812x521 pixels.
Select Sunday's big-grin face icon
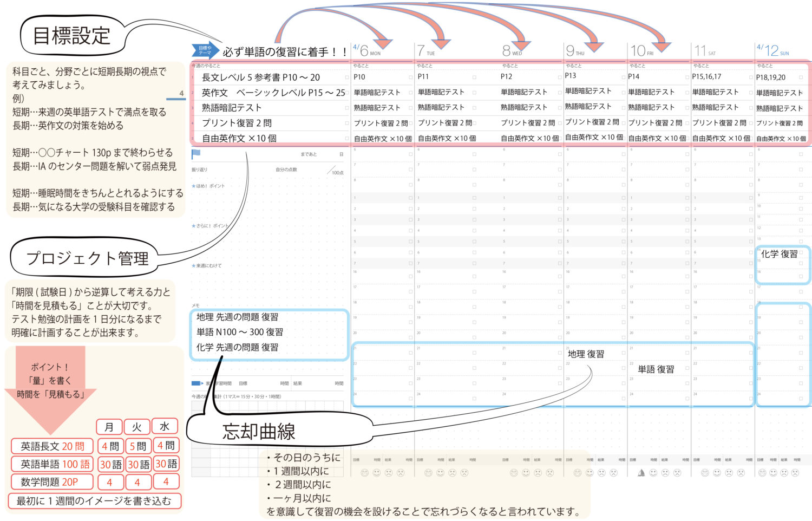tap(762, 473)
